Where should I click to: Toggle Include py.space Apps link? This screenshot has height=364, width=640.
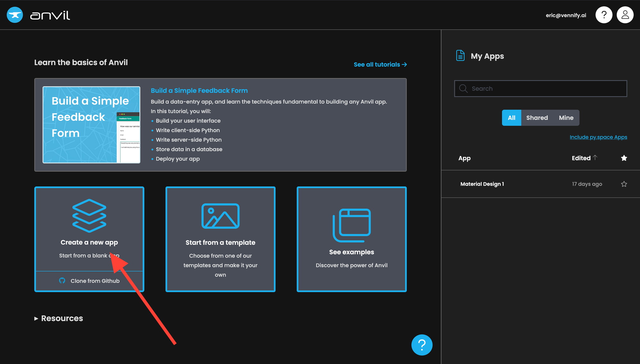[598, 137]
